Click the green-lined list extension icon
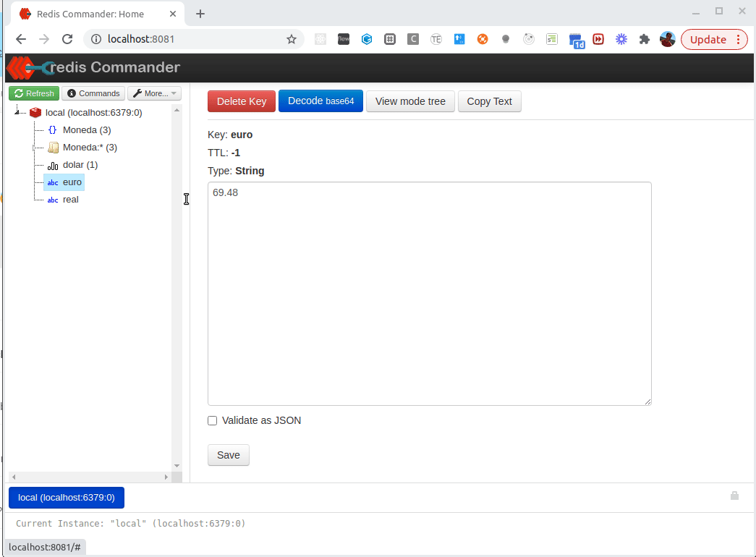Screen dimensions: 756x557 tap(551, 39)
